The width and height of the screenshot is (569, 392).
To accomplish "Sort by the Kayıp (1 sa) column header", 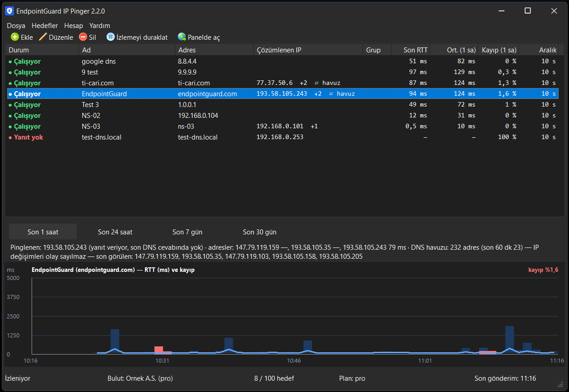I will (x=499, y=50).
